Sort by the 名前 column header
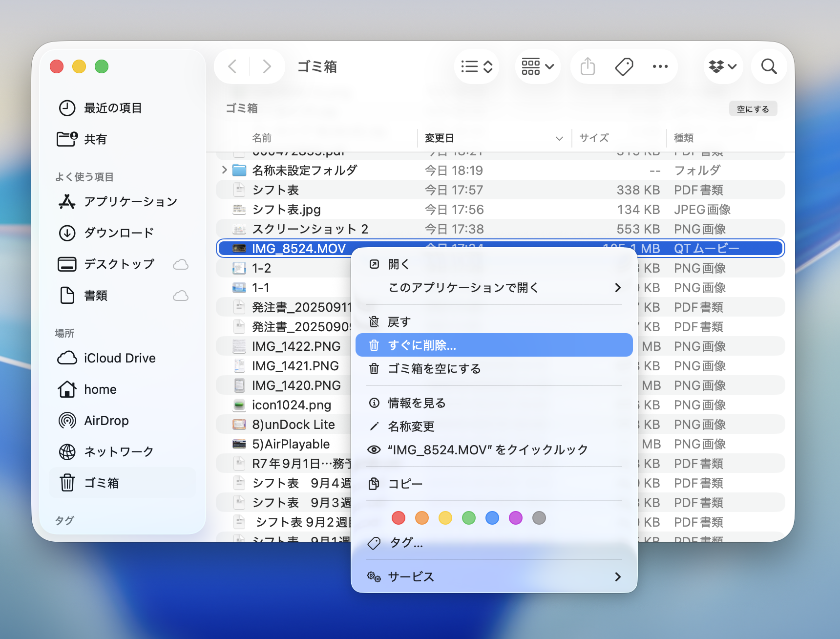Screen dimensions: 840x639 (x=262, y=138)
